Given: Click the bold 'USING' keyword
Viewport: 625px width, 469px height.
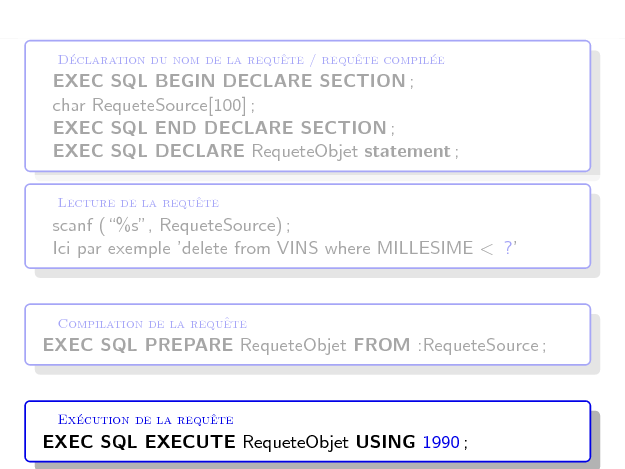Looking at the screenshot, I should pos(385,442).
